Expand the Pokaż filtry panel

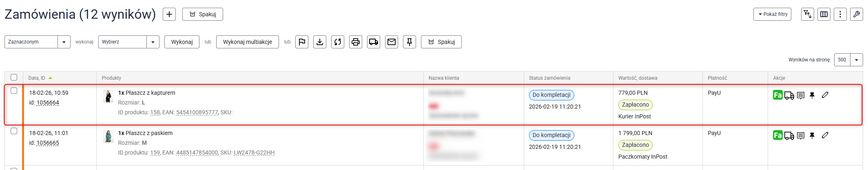pyautogui.click(x=772, y=14)
